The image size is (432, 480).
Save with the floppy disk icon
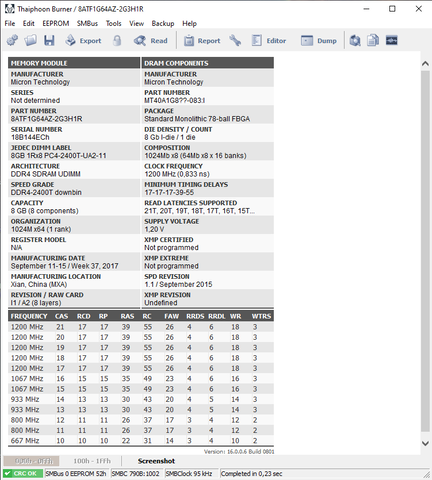pyautogui.click(x=49, y=41)
